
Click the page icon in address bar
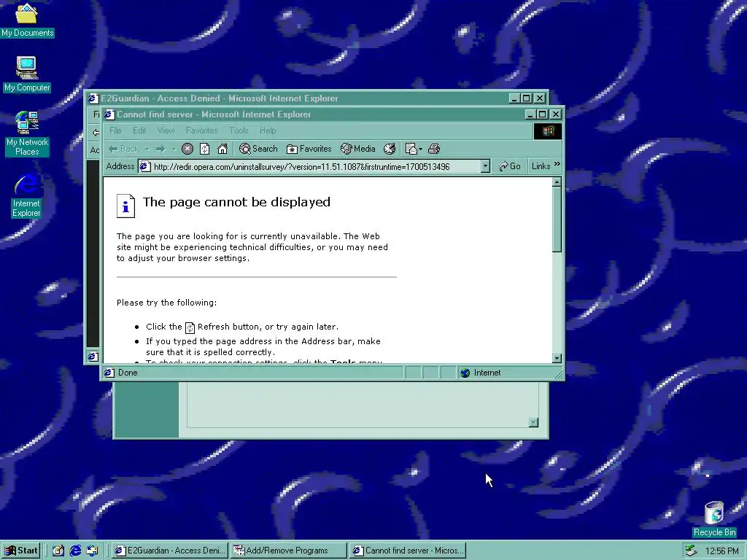pyautogui.click(x=145, y=166)
